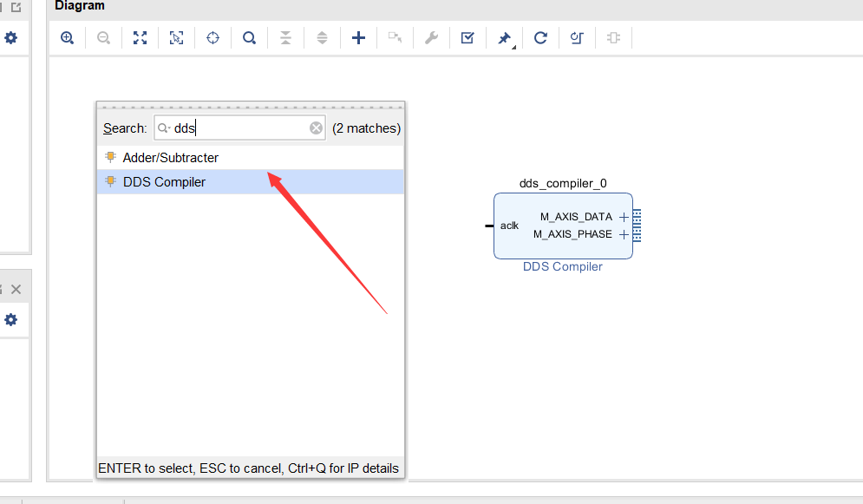863x504 pixels.
Task: Select Adder/Subtracter from the IP list
Action: [170, 158]
